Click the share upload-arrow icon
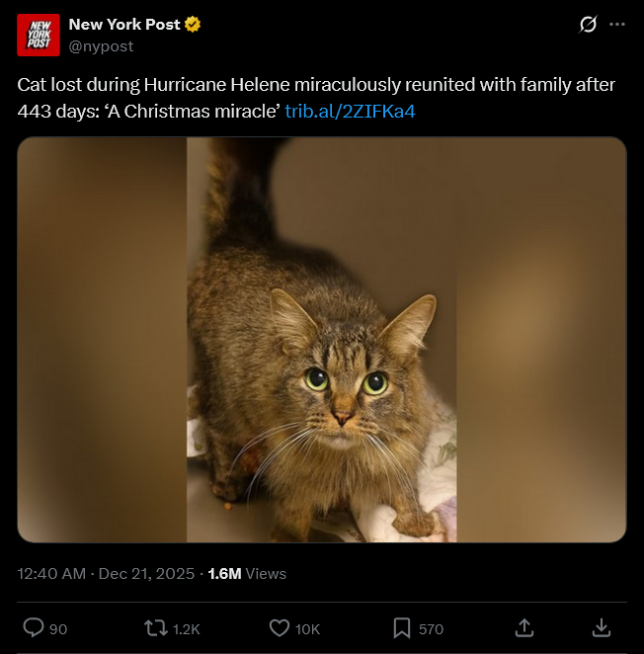This screenshot has width=644, height=654. 525,627
